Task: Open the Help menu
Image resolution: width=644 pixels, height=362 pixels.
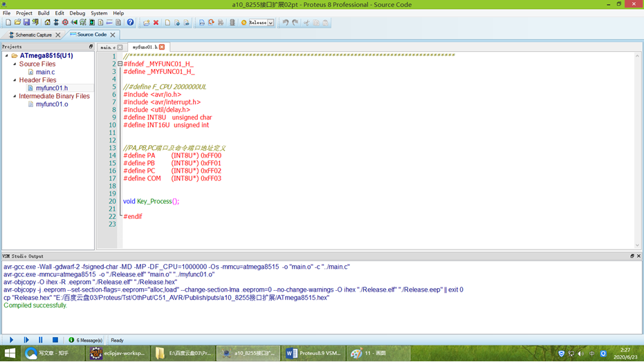Action: click(118, 13)
